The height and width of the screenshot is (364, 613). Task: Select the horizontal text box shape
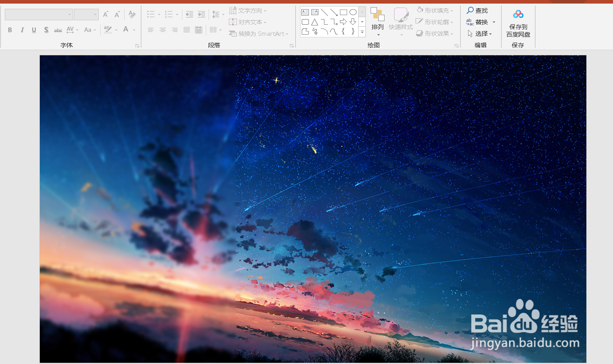point(305,12)
